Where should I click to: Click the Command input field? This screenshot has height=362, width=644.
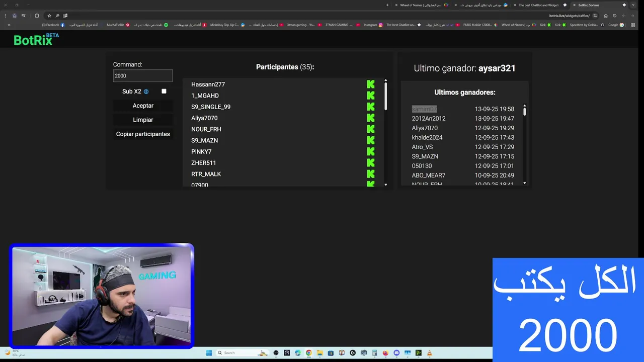143,76
